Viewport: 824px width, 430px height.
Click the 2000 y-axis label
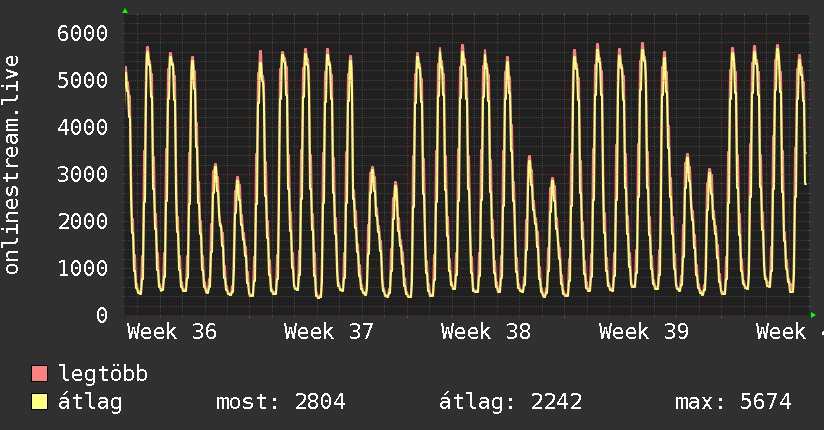83,221
